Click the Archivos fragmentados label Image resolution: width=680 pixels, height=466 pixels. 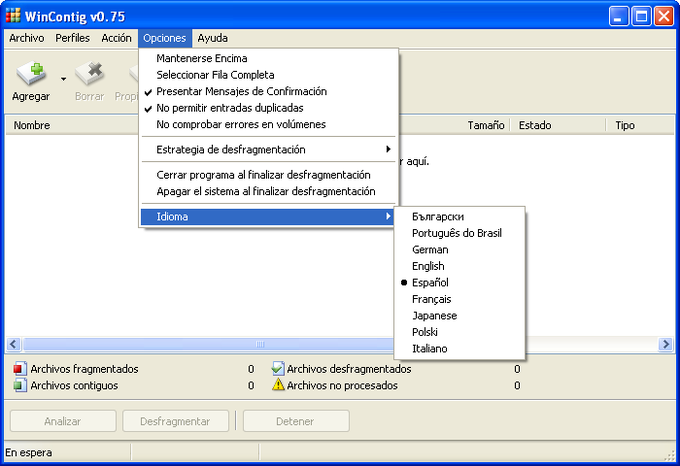(85, 369)
